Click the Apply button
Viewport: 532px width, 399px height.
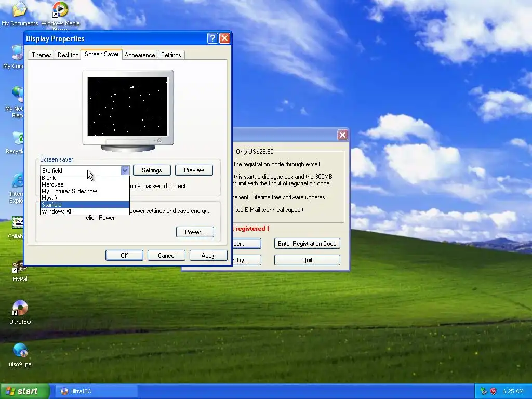coord(208,256)
